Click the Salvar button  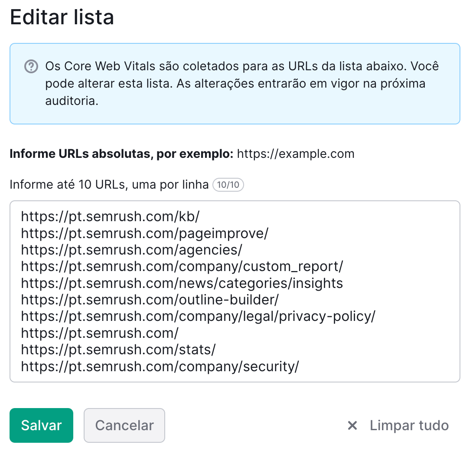point(41,425)
